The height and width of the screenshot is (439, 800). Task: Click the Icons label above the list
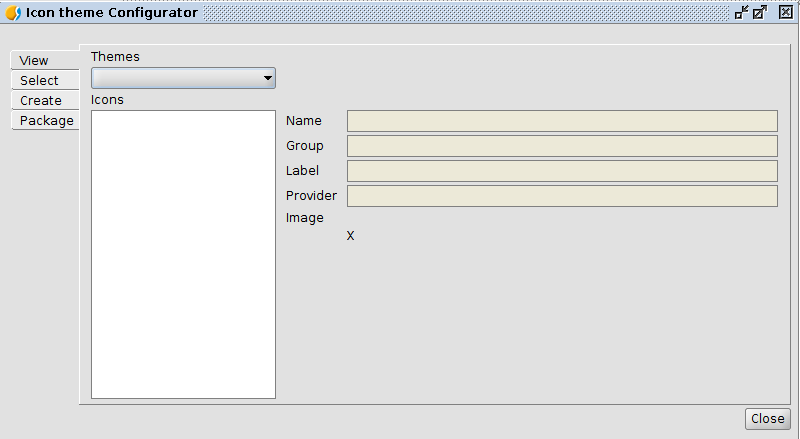(107, 100)
